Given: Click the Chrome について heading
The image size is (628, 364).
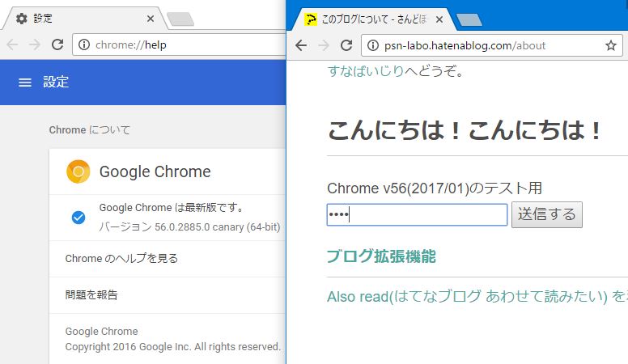Looking at the screenshot, I should [x=89, y=129].
